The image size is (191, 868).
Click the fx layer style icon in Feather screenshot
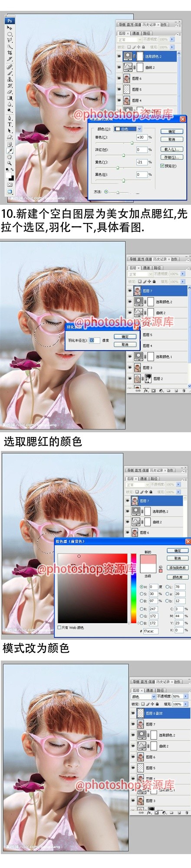pos(147,390)
